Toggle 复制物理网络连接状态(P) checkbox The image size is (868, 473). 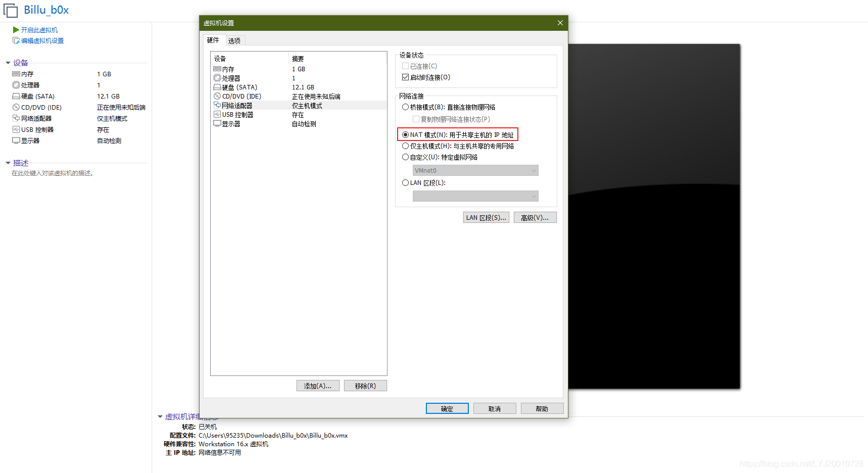[x=416, y=119]
